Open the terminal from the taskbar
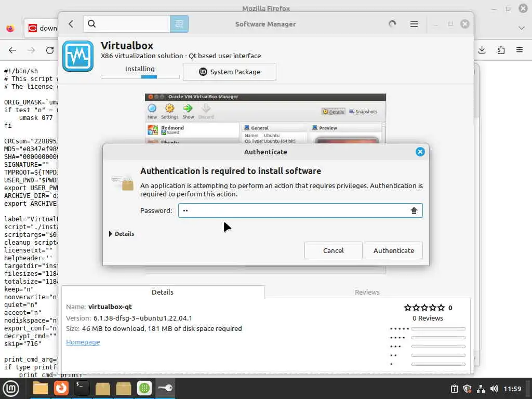The width and height of the screenshot is (532, 399). [x=82, y=388]
